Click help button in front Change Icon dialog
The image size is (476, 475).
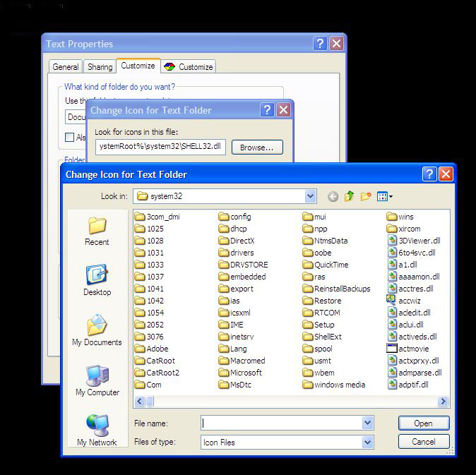coord(429,174)
